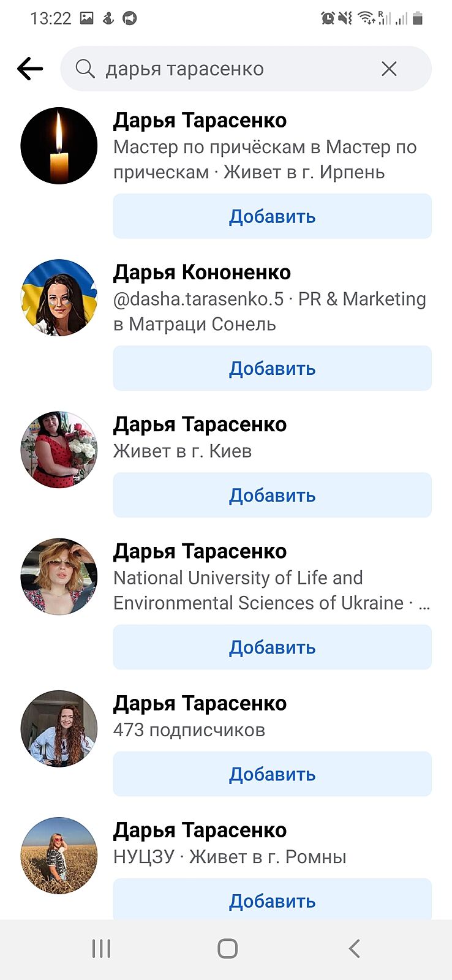Image resolution: width=452 pixels, height=980 pixels.
Task: Tap the alarm icon in status bar
Action: click(328, 18)
